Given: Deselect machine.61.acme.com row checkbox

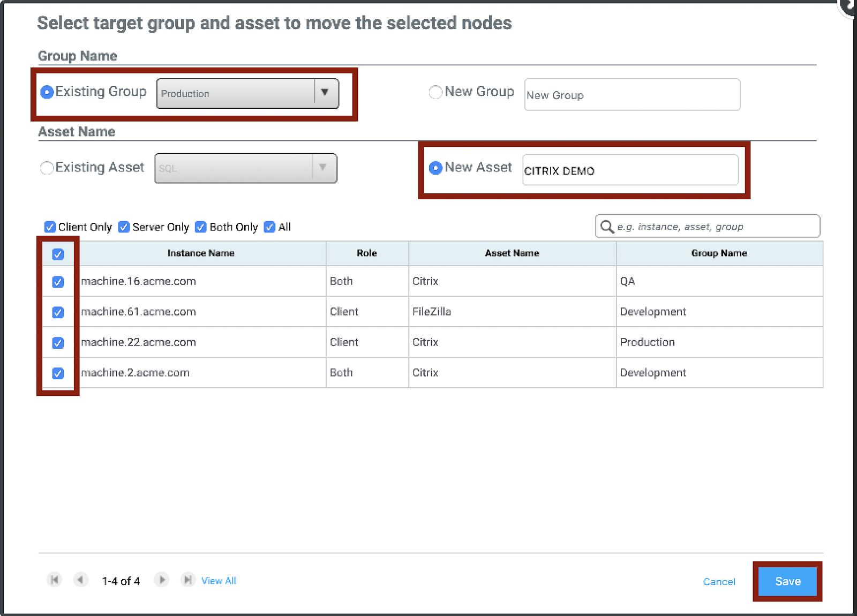Looking at the screenshot, I should click(x=58, y=312).
